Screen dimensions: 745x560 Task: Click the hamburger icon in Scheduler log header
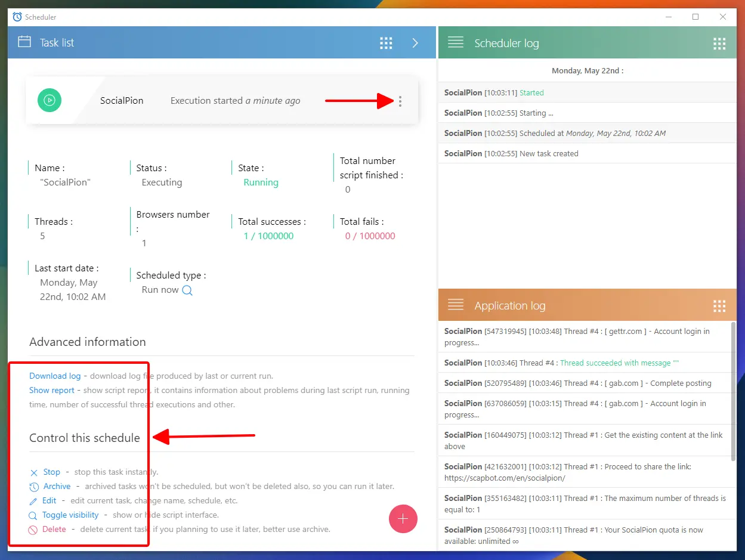point(456,42)
